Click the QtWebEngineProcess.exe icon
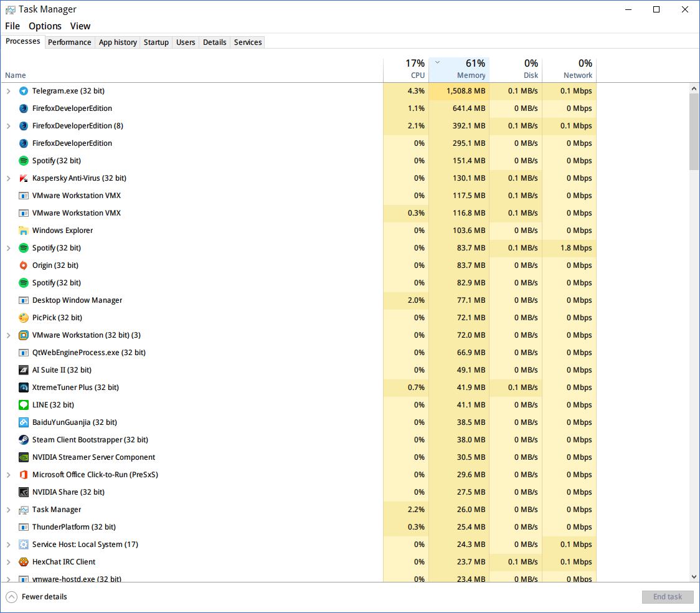The width and height of the screenshot is (700, 613). point(24,352)
